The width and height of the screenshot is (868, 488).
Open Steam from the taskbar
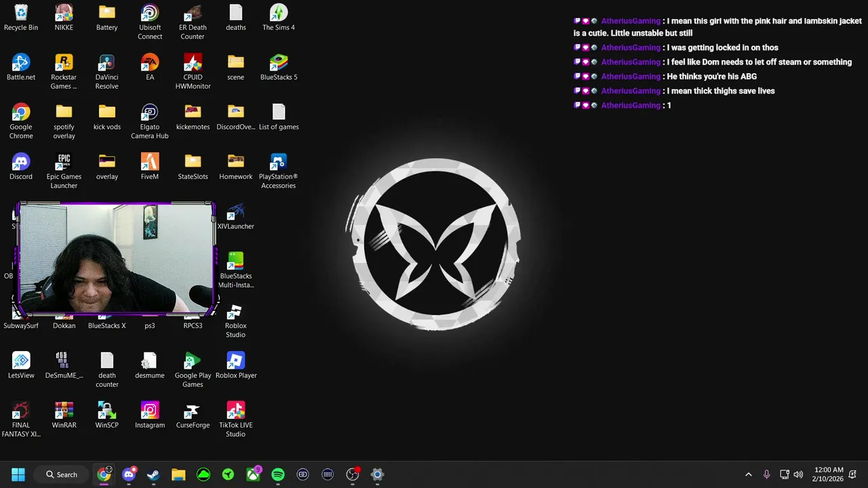click(153, 474)
